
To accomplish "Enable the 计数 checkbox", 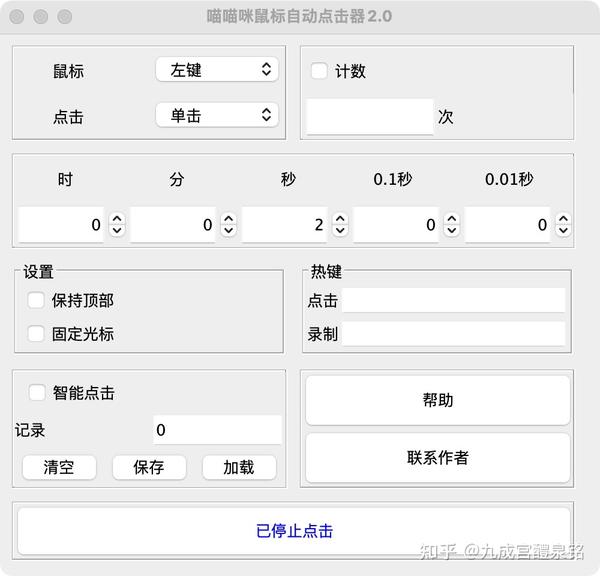I will pyautogui.click(x=319, y=71).
